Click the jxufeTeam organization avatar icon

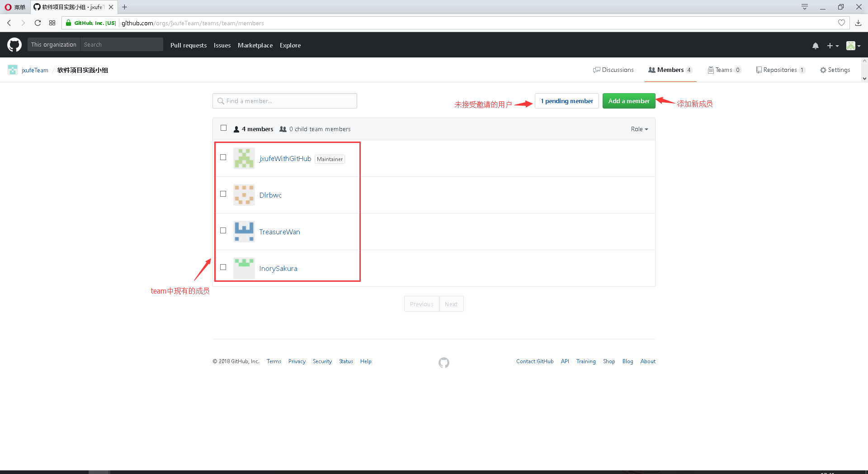pyautogui.click(x=13, y=70)
